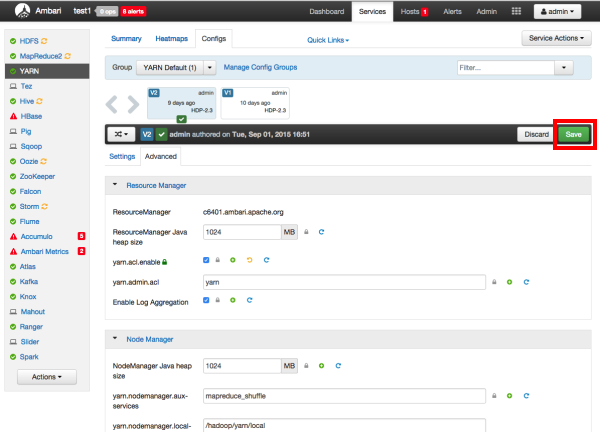
Task: Click blue refresh icon for ResourceManager heap size
Action: click(321, 232)
